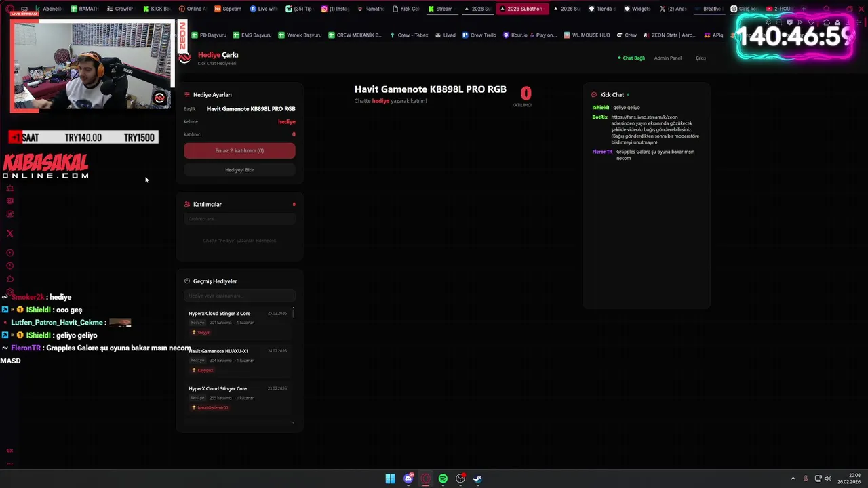Click the winner tag ismailOzdemir00

[210, 408]
